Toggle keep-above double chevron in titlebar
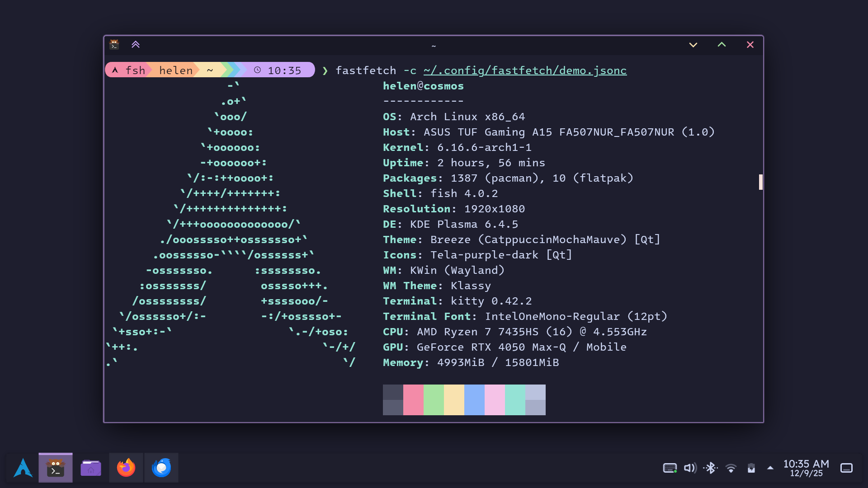Image resolution: width=868 pixels, height=488 pixels. [136, 44]
